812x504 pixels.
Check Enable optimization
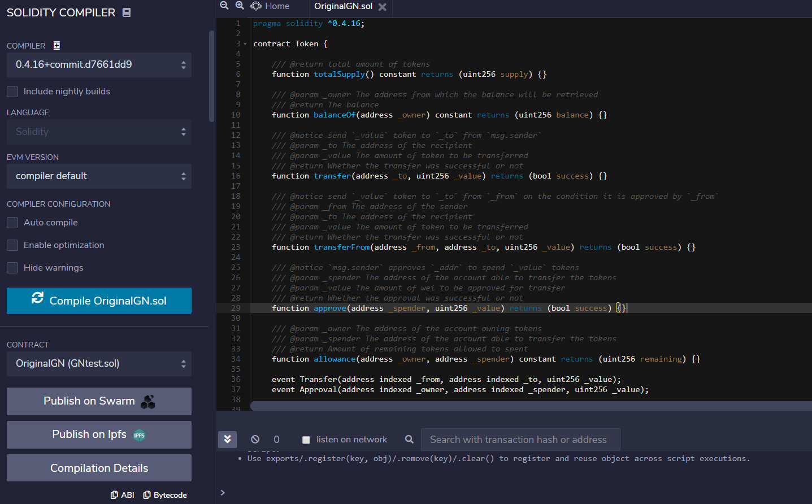12,245
